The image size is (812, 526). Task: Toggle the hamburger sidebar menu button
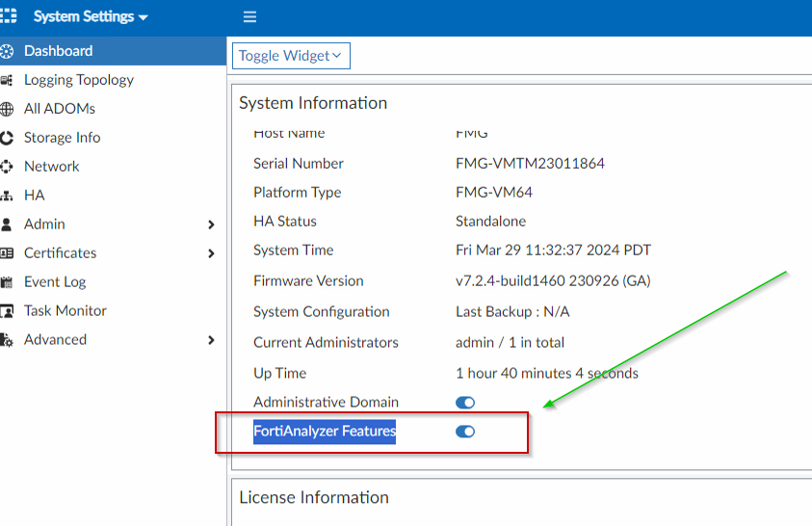(249, 17)
